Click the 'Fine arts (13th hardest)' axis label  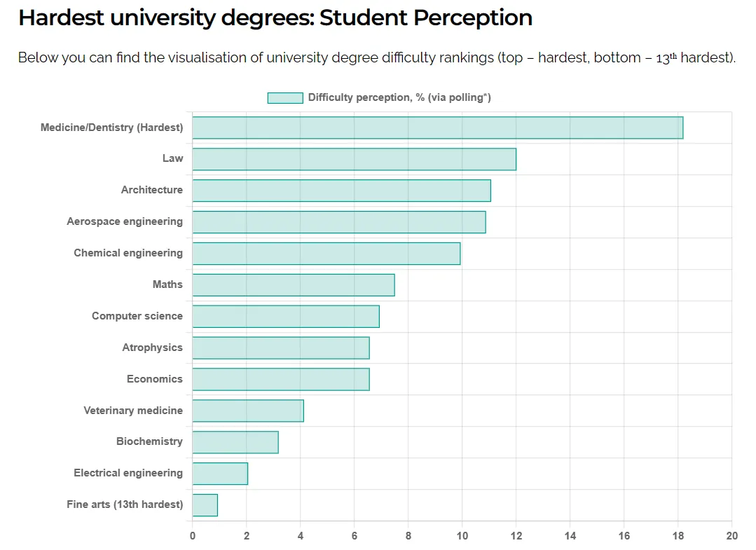click(x=125, y=504)
